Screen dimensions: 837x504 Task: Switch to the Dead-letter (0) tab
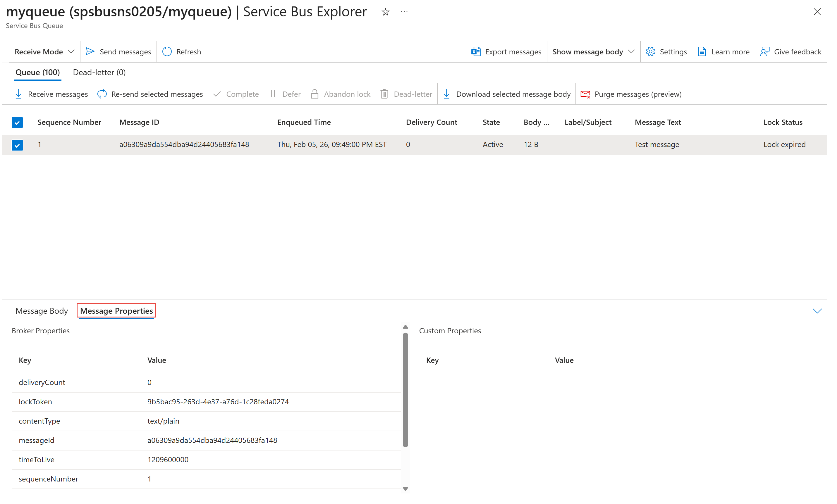(99, 72)
